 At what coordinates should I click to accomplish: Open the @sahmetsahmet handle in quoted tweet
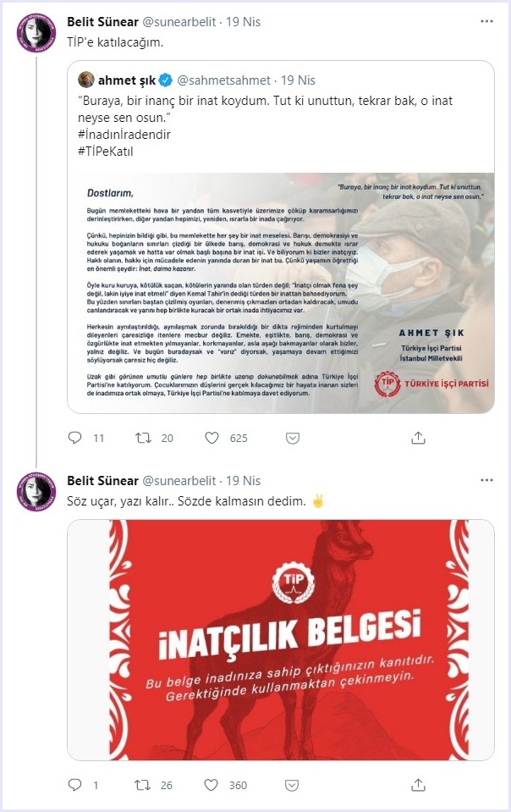(x=226, y=80)
